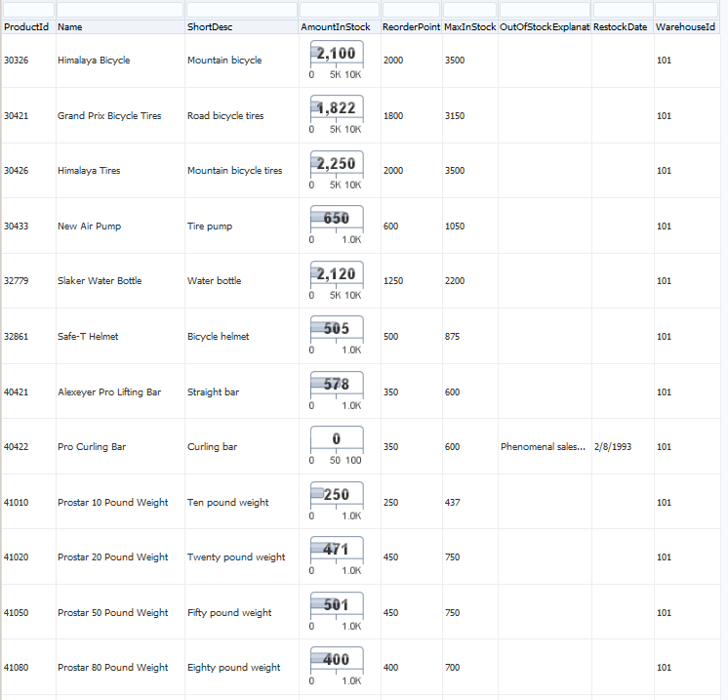Focus the RestockDate filter field

[x=623, y=10]
